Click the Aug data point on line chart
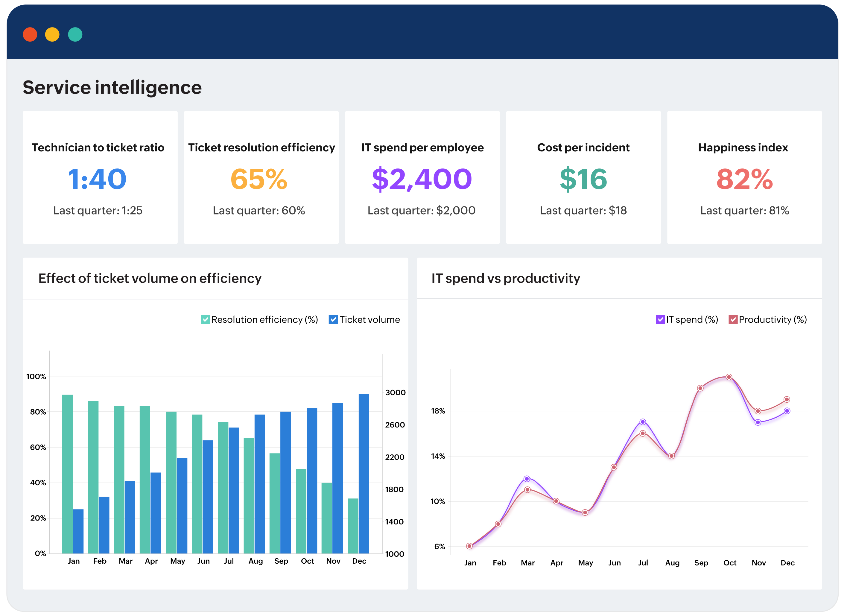The image size is (844, 616). tap(671, 456)
